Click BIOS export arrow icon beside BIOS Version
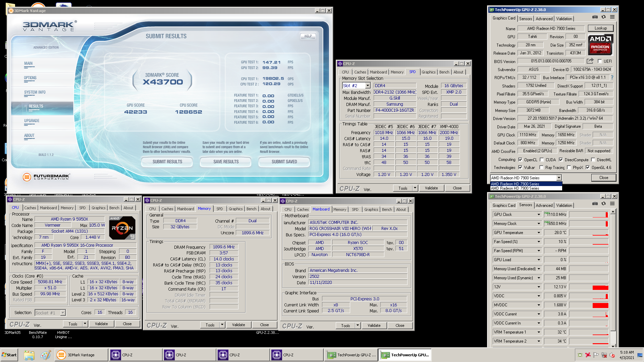644x362 pixels. click(x=590, y=61)
